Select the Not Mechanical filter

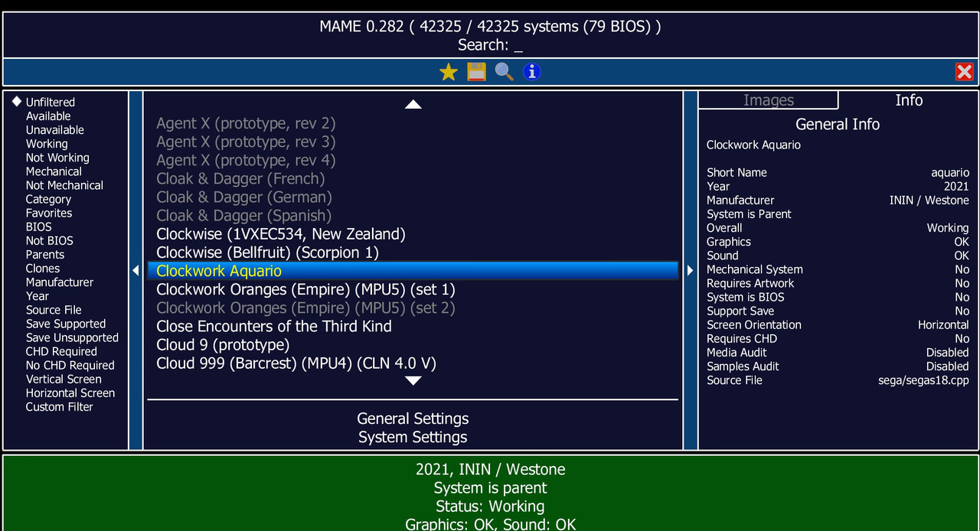64,185
